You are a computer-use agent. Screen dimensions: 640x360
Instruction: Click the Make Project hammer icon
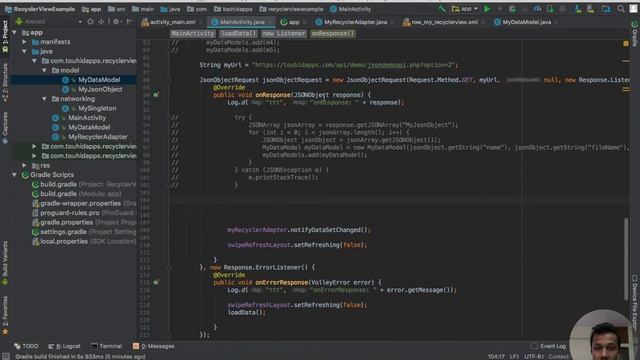[442, 9]
